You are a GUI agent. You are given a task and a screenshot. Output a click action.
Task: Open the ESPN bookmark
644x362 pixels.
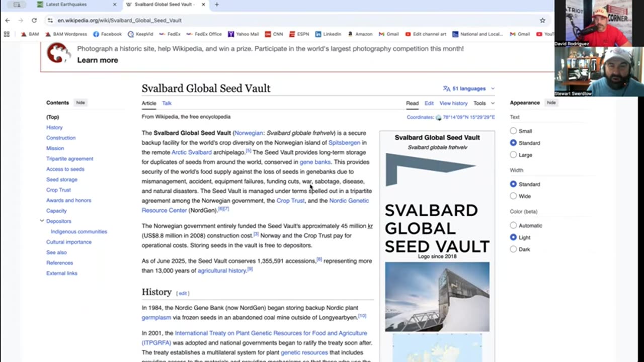pos(299,34)
